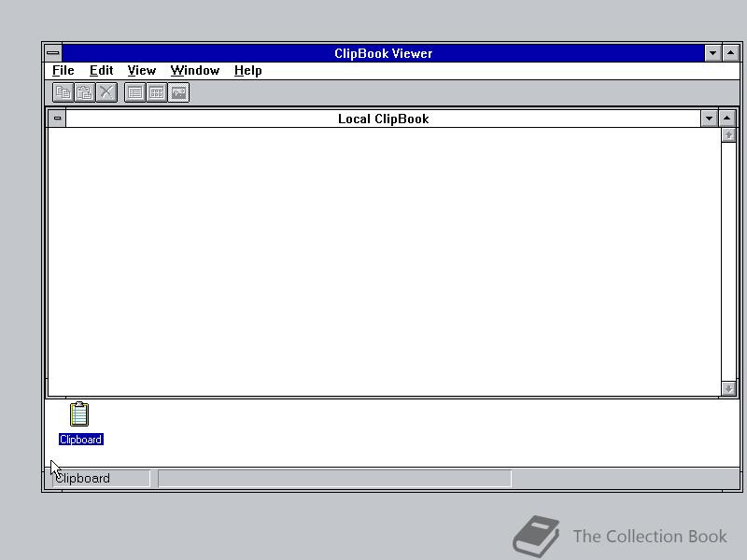Switch to Table of Contents view icon
Image resolution: width=747 pixels, height=560 pixels.
pyautogui.click(x=134, y=92)
